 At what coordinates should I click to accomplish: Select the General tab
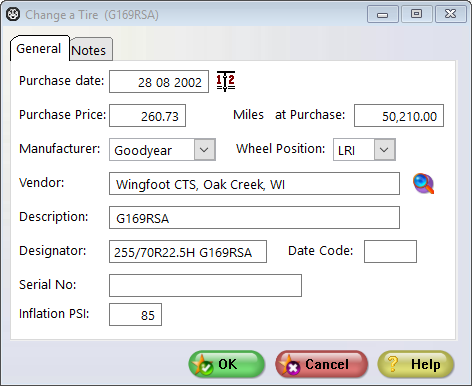point(39,49)
